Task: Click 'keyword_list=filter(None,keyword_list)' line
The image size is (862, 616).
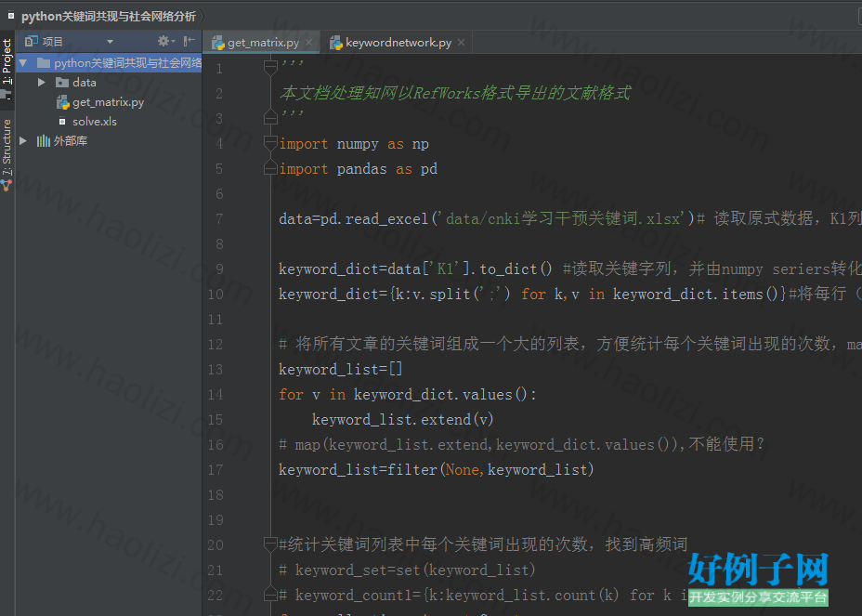Action: click(x=436, y=470)
